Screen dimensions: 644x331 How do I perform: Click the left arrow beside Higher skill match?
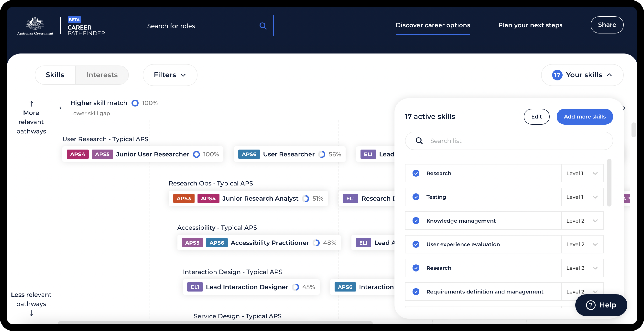[x=63, y=108]
